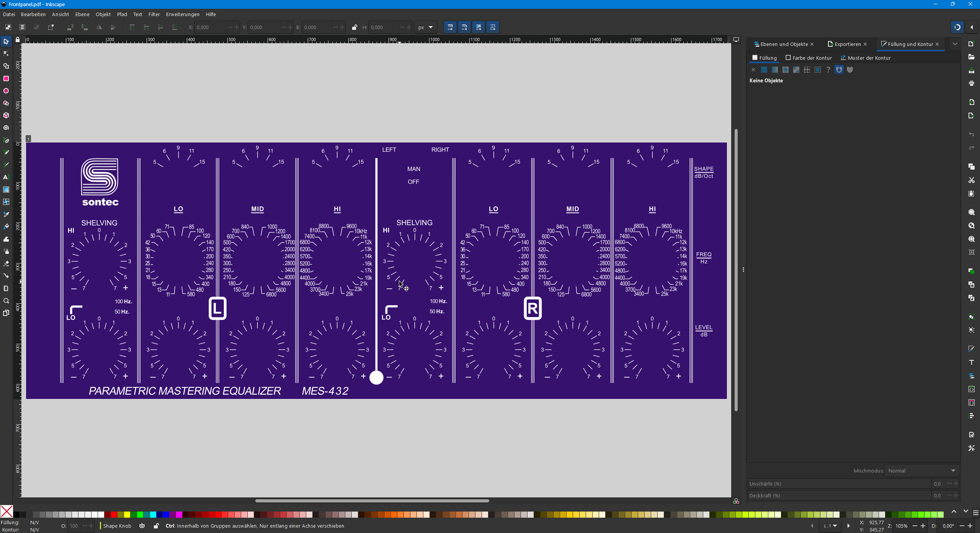Open the snapping options arrow
This screenshot has height=533, width=980.
click(972, 27)
